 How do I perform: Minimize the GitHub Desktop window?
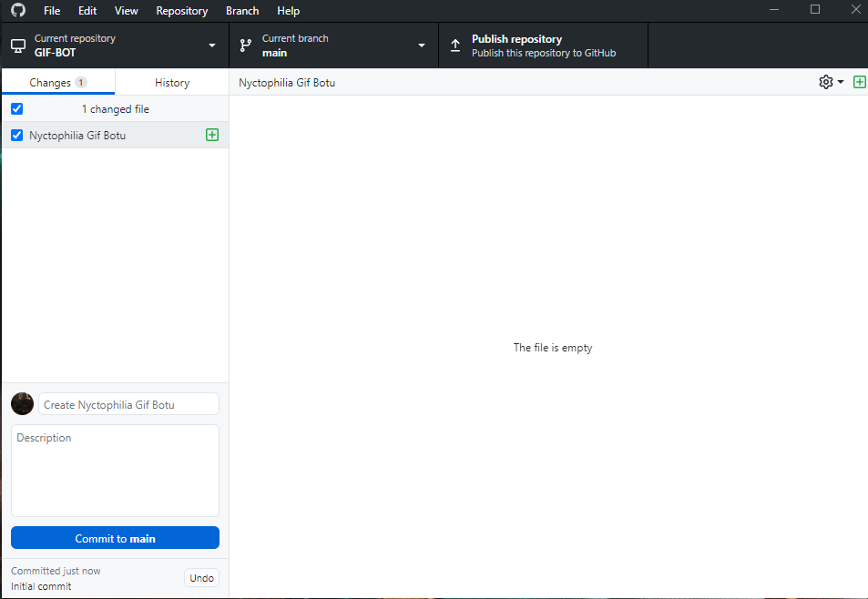coord(774,9)
